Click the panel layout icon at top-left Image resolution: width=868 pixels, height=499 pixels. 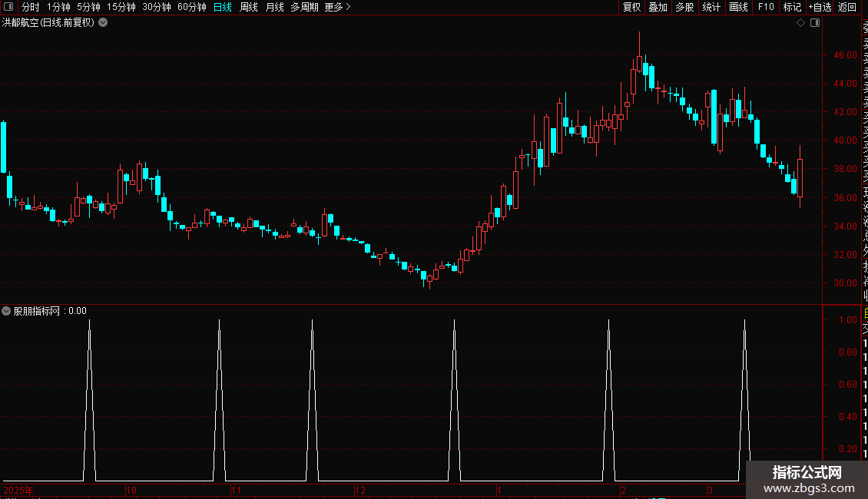(x=8, y=7)
